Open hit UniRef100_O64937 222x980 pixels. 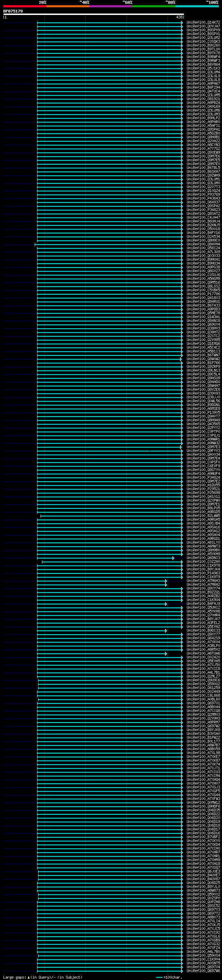pos(203,202)
